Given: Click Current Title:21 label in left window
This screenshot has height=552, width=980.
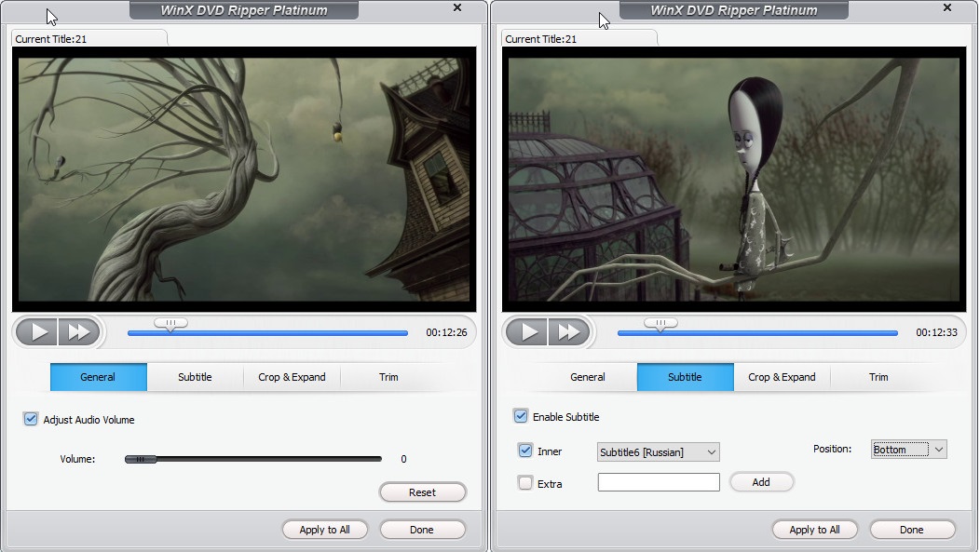Looking at the screenshot, I should (x=51, y=39).
